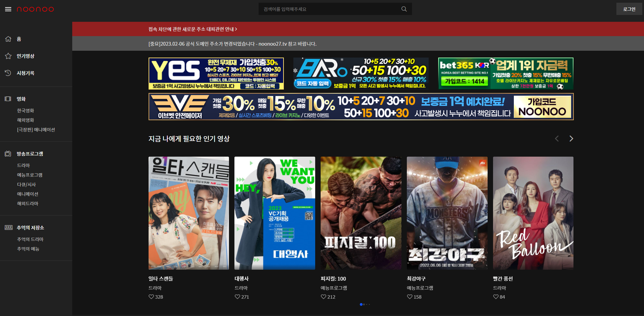Open 방송프로그램 category heading

(x=30, y=154)
